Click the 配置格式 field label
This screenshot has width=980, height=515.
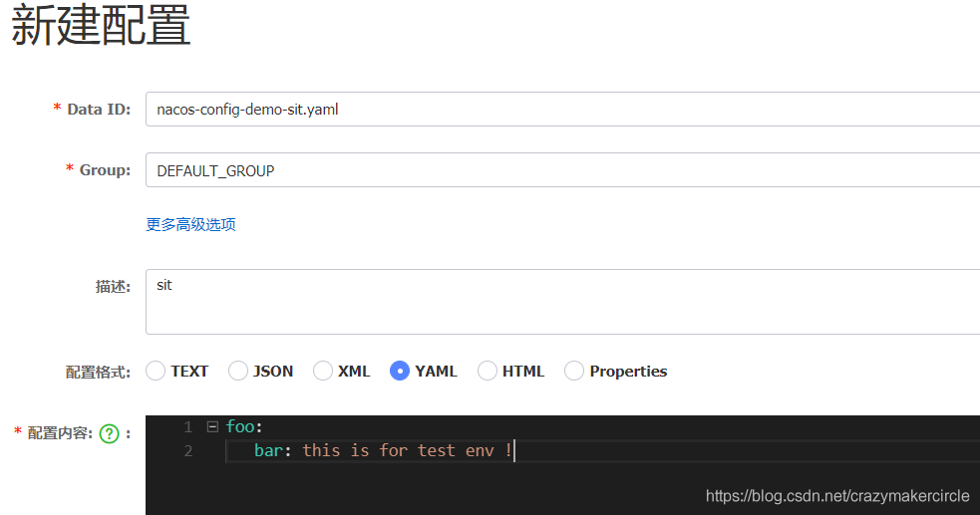[x=98, y=373]
